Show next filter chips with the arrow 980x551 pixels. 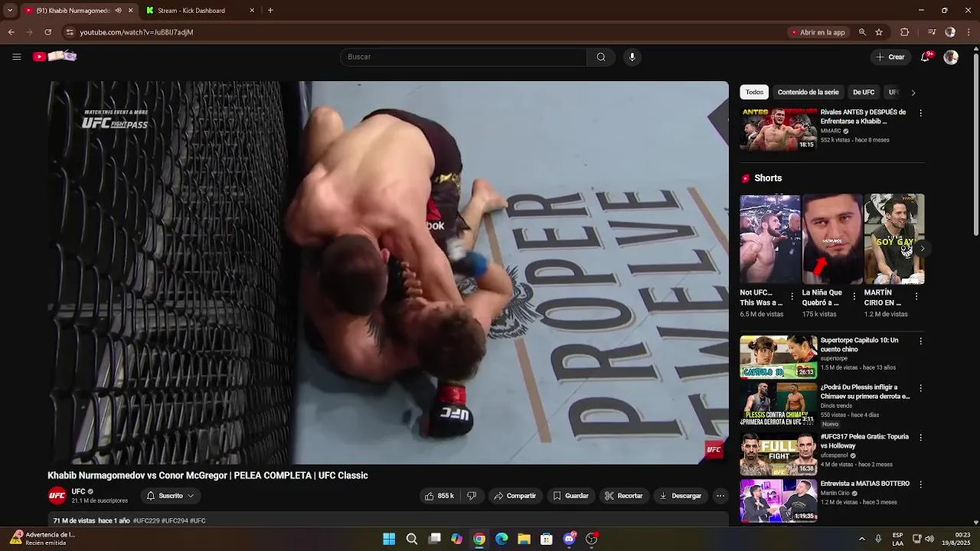pos(913,93)
